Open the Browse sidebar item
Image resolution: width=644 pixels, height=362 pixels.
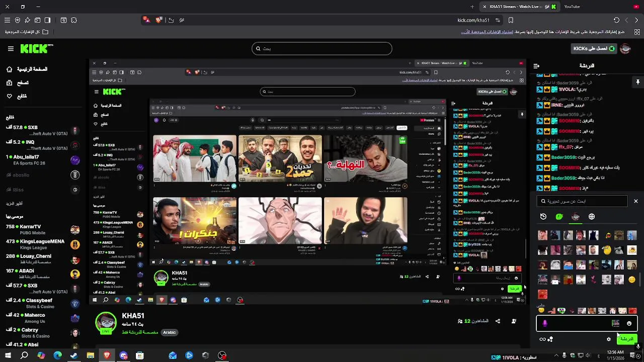[x=18, y=82]
